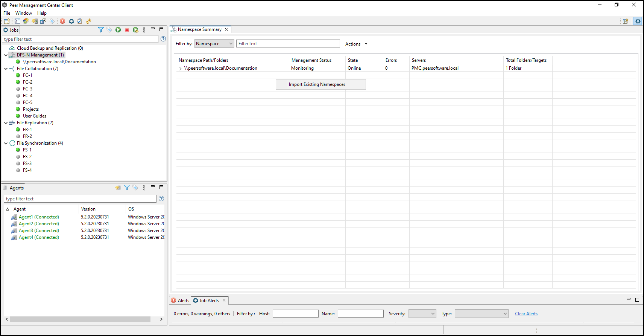The height and width of the screenshot is (336, 644).
Task: Expand the \\peersoftware.local\Documentation table row
Action: tap(181, 69)
